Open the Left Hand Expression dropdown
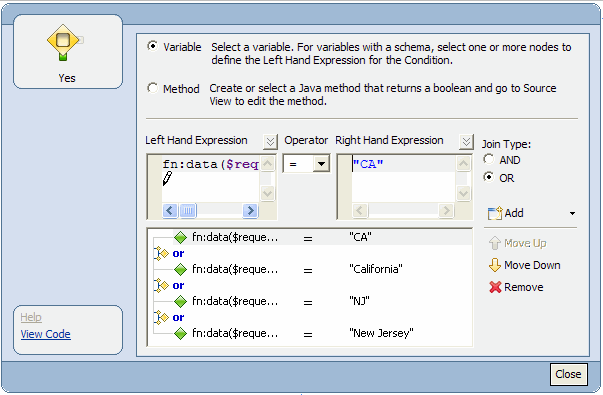 point(270,142)
